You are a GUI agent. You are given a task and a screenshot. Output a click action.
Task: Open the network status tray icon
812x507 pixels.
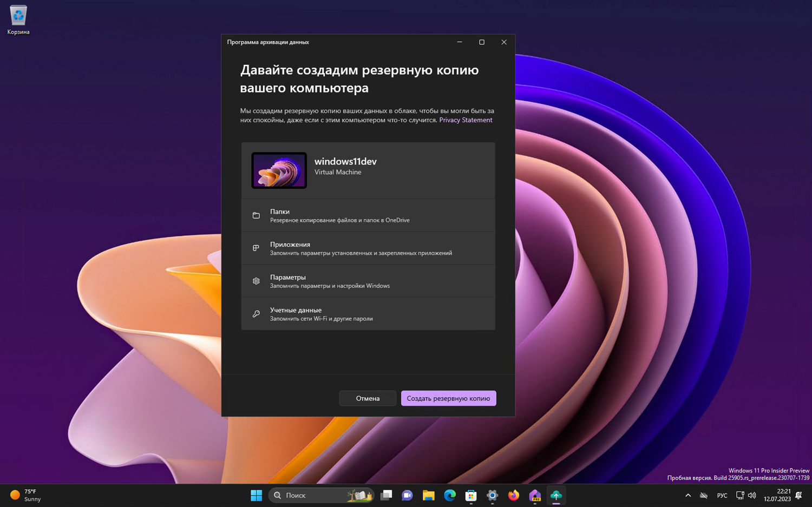pos(740,495)
